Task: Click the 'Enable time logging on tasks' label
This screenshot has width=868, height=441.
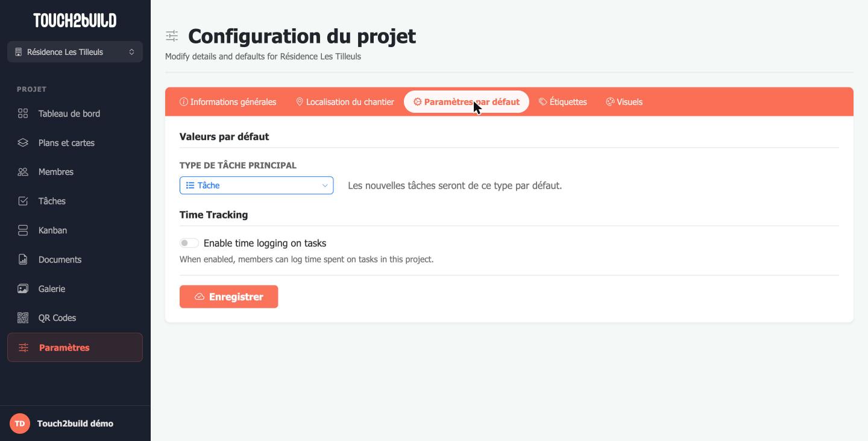Action: click(265, 243)
